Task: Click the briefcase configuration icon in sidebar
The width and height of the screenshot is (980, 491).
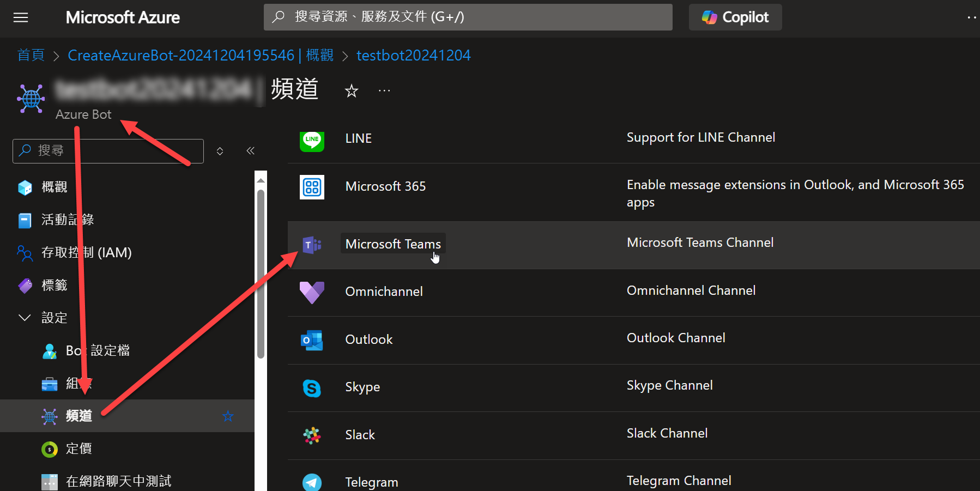Action: [50, 384]
